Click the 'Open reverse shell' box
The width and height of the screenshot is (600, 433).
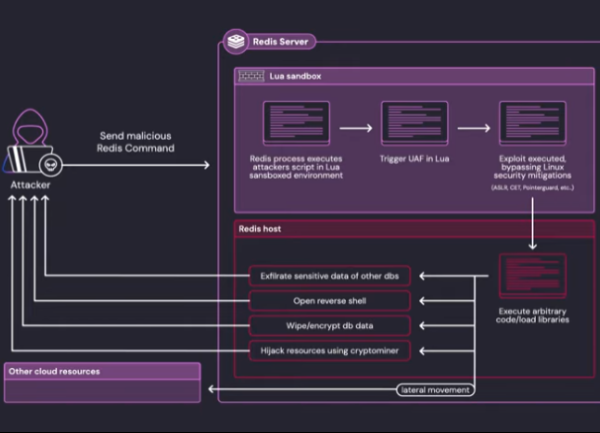pyautogui.click(x=329, y=301)
